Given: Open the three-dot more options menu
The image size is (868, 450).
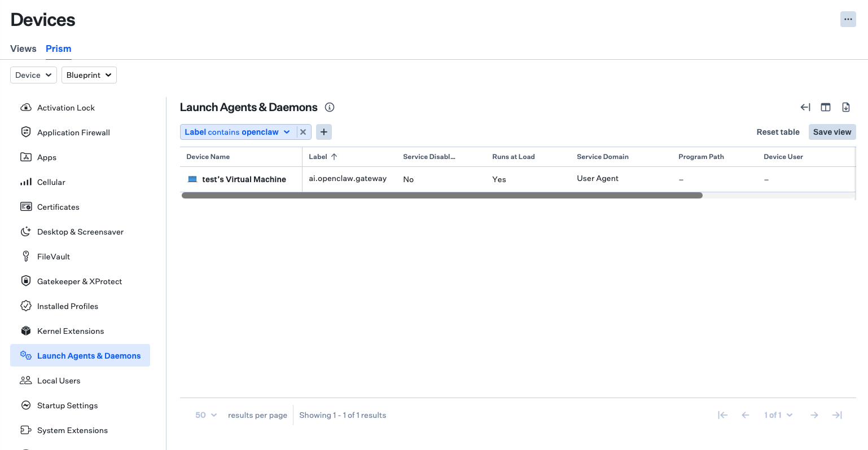Looking at the screenshot, I should click(x=848, y=19).
